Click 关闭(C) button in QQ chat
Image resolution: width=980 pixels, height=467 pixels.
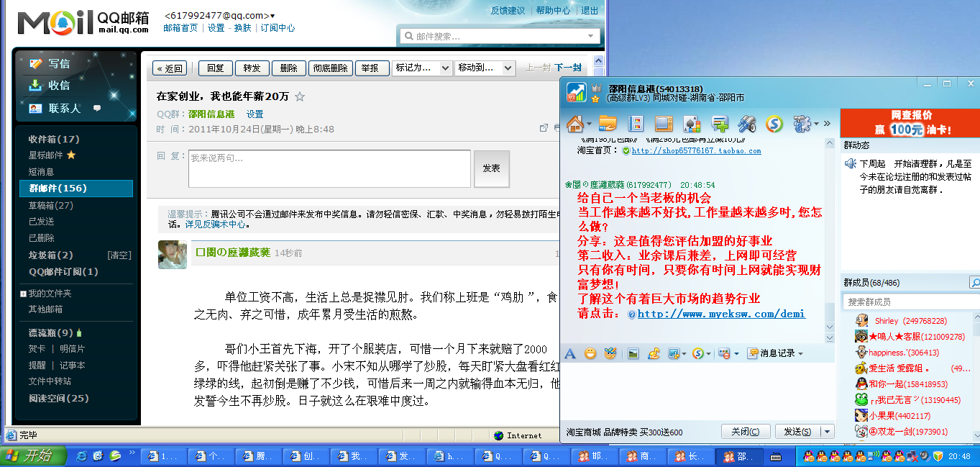coord(746,432)
